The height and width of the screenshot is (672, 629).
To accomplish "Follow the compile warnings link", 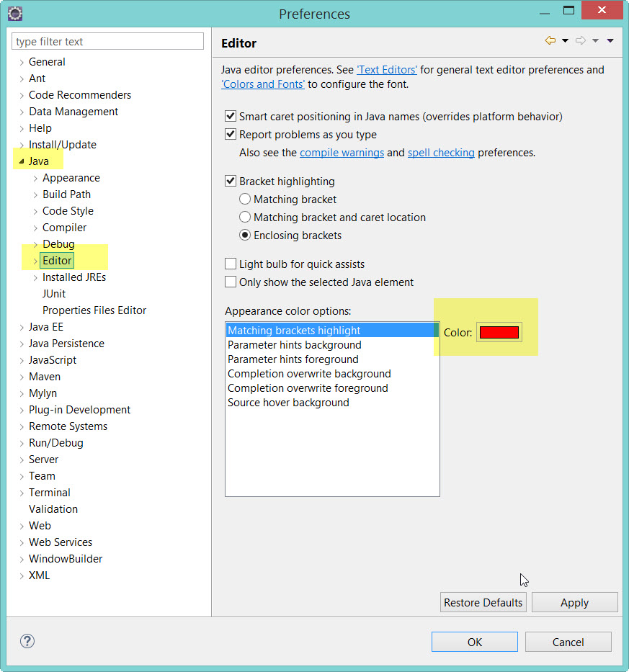I will click(342, 153).
